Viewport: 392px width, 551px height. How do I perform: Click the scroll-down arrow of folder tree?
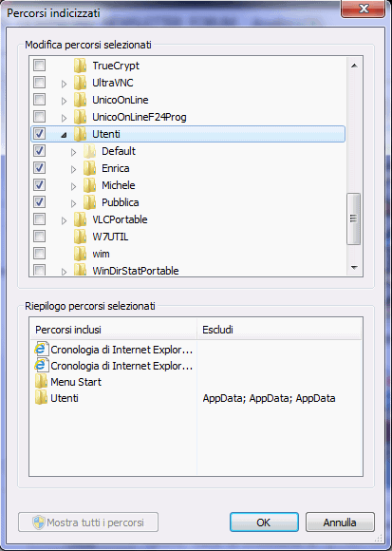click(x=354, y=267)
